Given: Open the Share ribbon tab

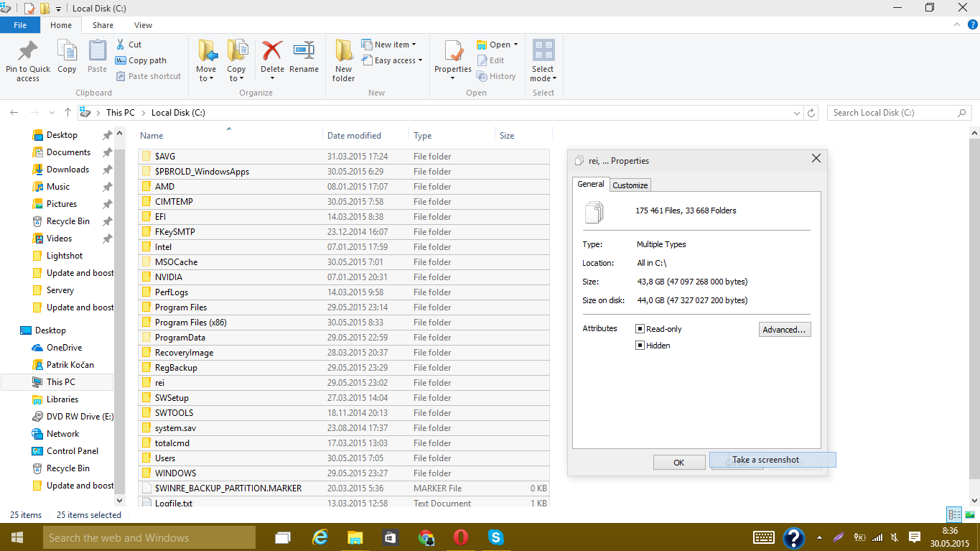Looking at the screenshot, I should click(x=103, y=25).
